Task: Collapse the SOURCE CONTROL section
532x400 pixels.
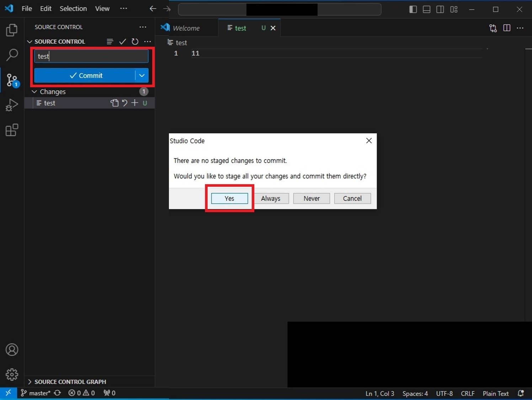Action: pyautogui.click(x=30, y=42)
